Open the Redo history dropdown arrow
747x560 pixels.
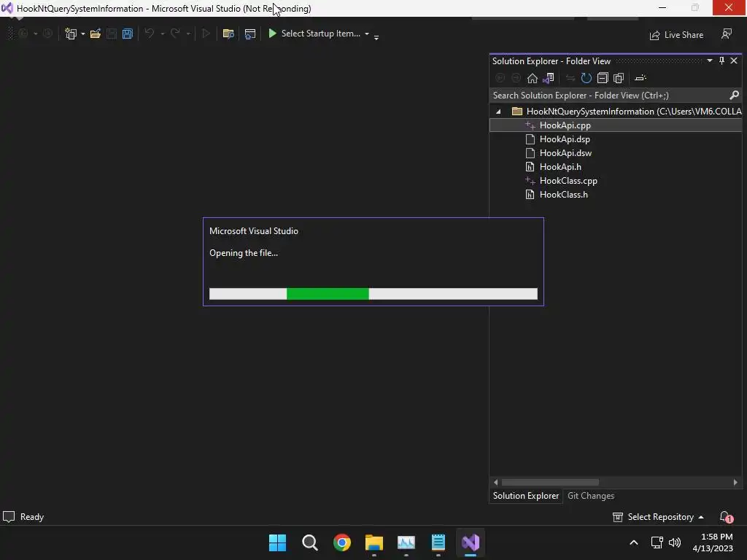[188, 34]
